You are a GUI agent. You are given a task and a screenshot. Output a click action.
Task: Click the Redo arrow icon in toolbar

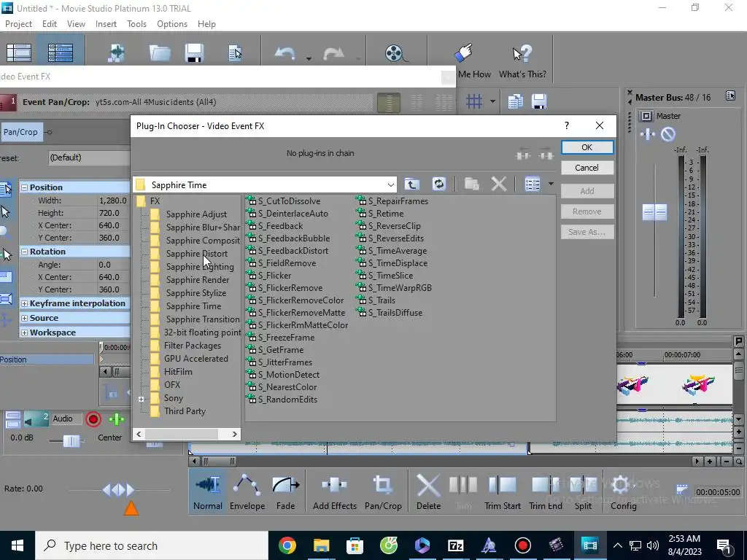tap(333, 53)
